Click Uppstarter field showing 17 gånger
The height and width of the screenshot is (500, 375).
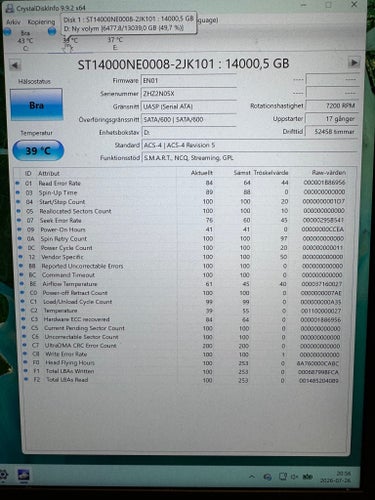coord(332,119)
